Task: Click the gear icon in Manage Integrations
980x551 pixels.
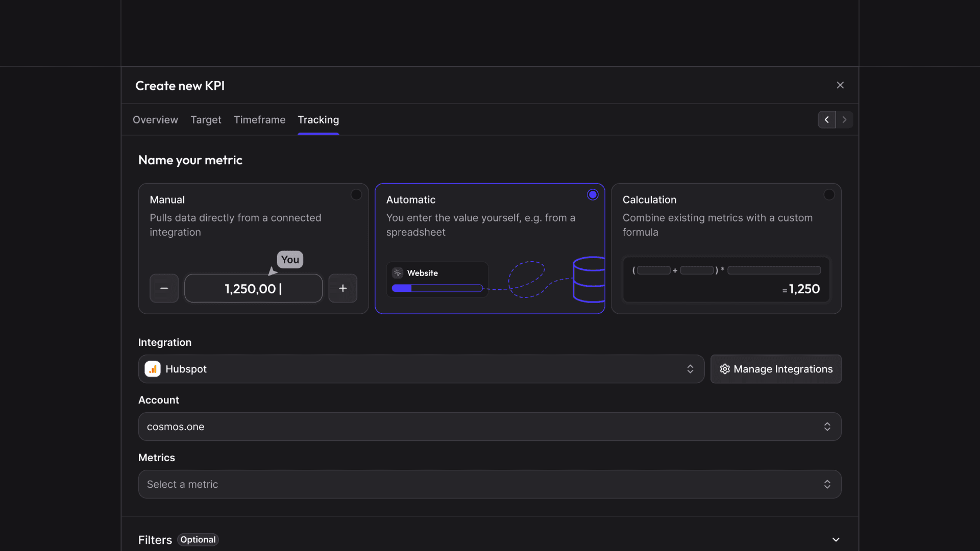Action: pos(725,369)
